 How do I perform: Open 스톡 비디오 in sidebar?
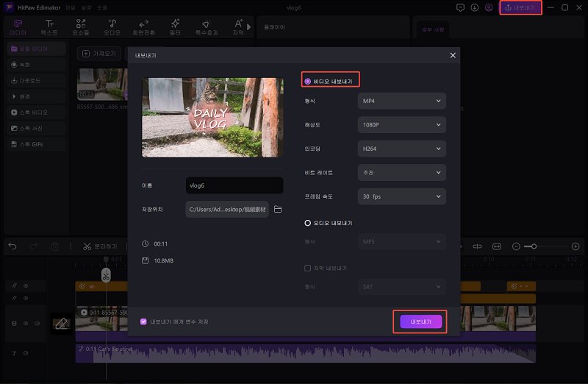click(36, 113)
